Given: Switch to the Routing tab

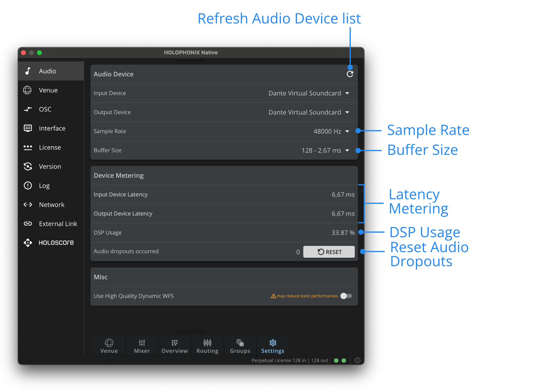Looking at the screenshot, I should point(207,346).
